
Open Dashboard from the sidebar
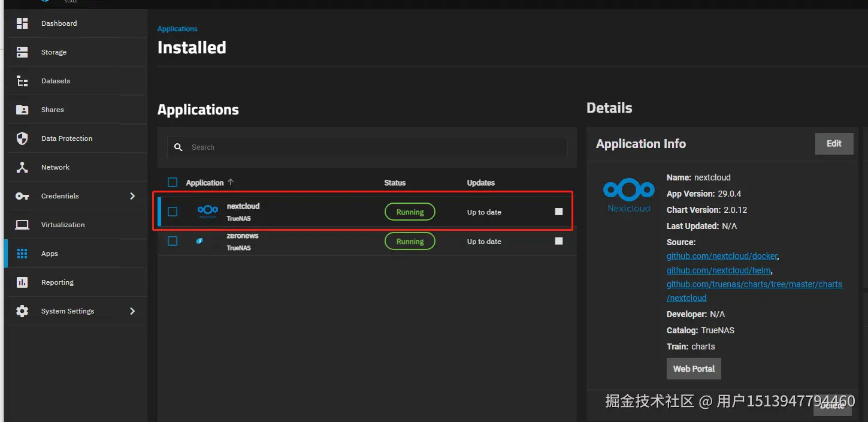pos(75,23)
